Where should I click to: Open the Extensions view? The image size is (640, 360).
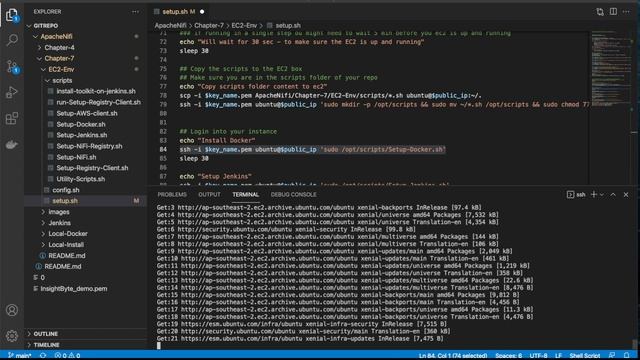tap(12, 118)
